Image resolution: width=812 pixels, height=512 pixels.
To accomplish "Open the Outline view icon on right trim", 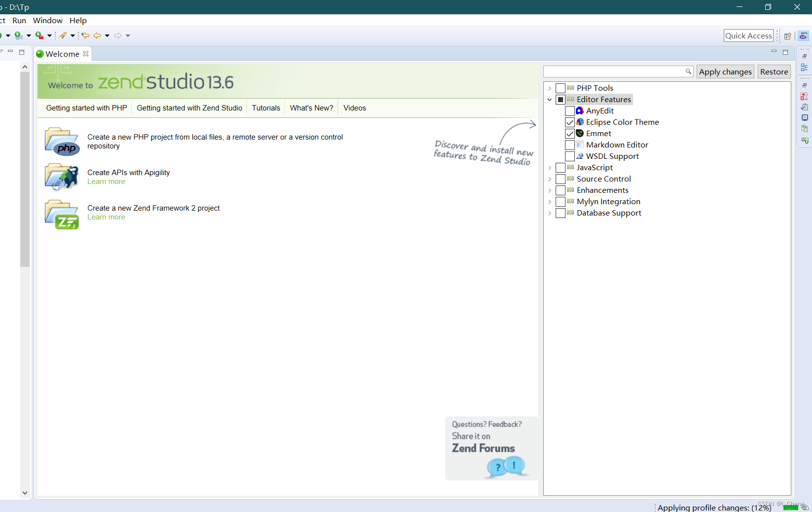I will 805,67.
